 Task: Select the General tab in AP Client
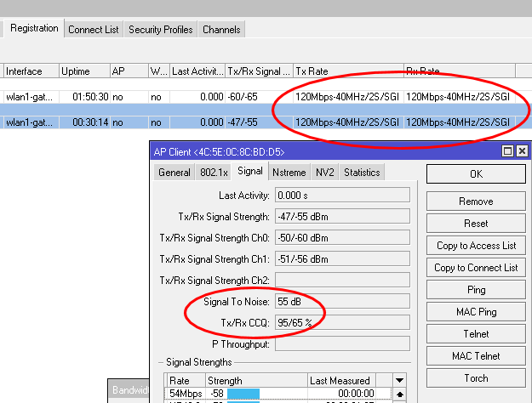pos(174,173)
